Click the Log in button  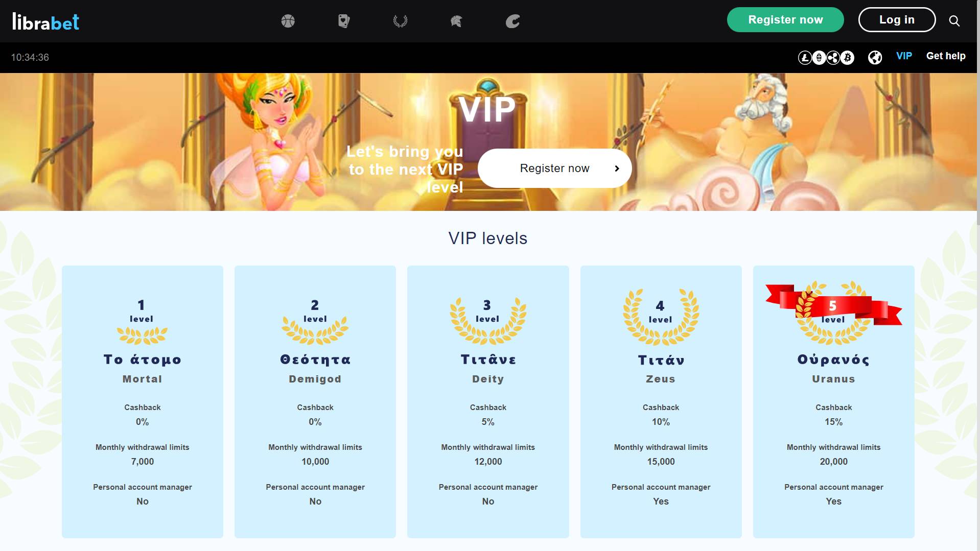point(897,20)
